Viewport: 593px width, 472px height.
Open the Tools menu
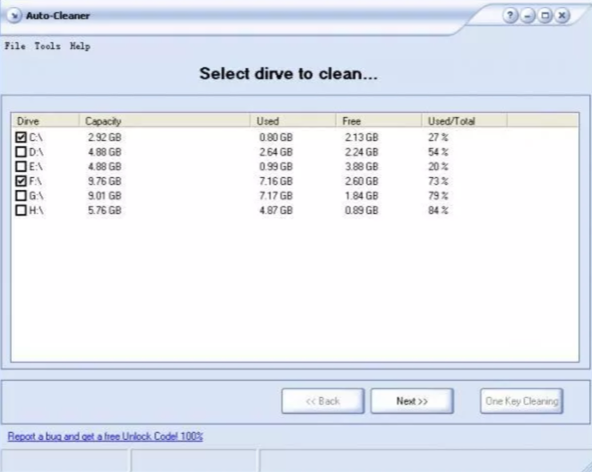[48, 46]
